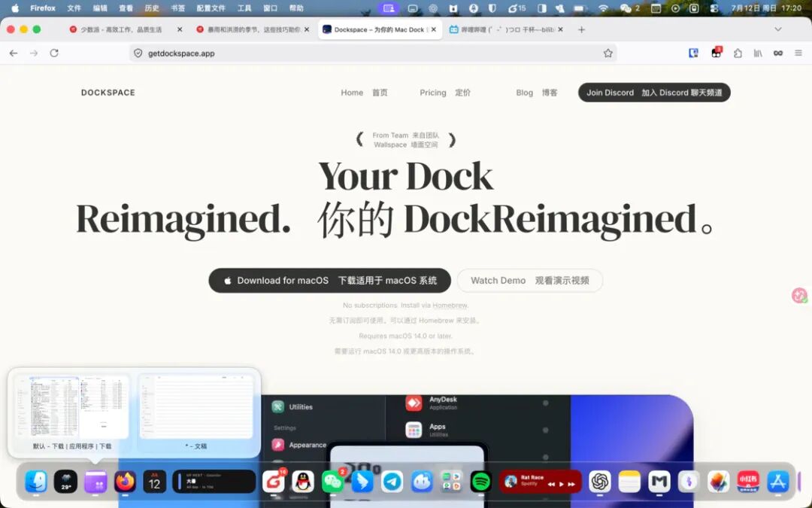This screenshot has height=508, width=812.
Task: Open the 历史 menu in menu bar
Action: pos(152,8)
